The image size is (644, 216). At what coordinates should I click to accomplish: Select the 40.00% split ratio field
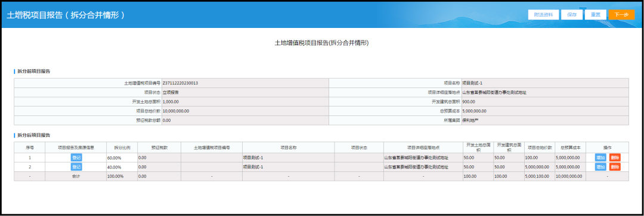122,167
